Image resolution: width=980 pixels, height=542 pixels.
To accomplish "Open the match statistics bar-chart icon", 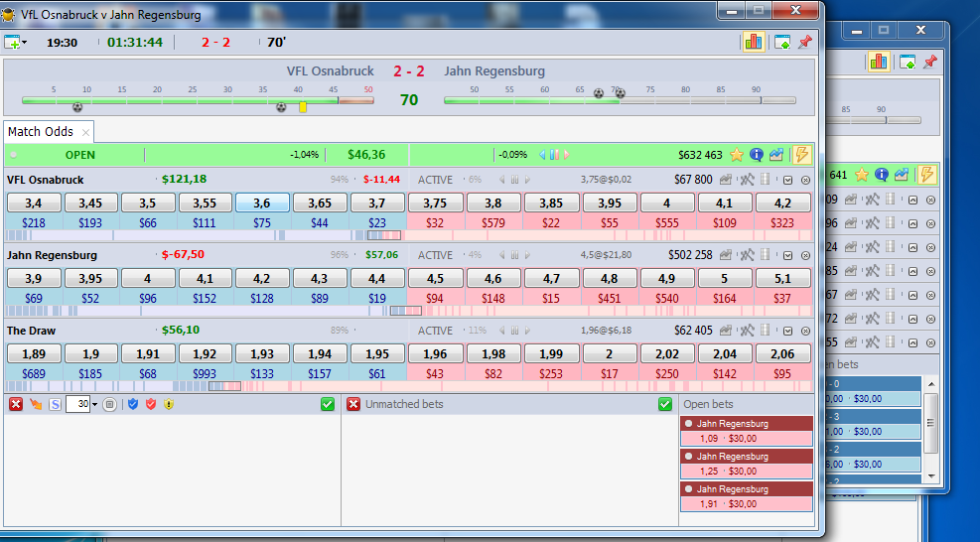I will click(754, 43).
